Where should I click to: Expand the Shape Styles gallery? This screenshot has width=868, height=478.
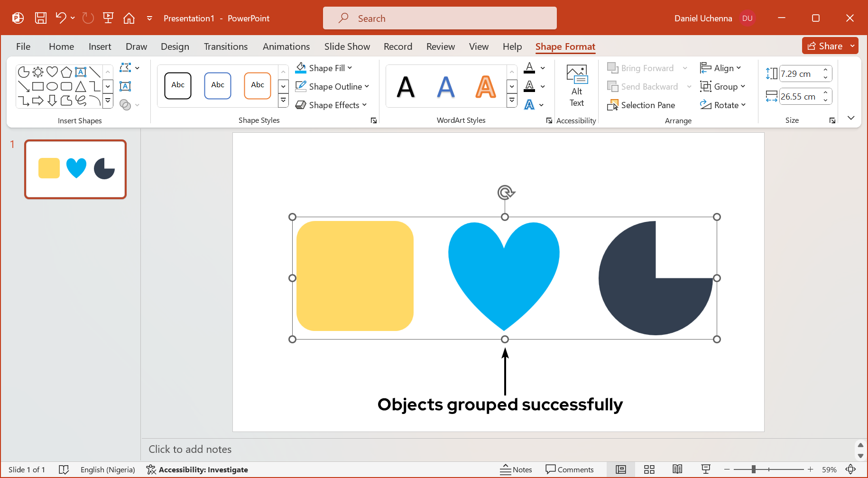pos(283,100)
